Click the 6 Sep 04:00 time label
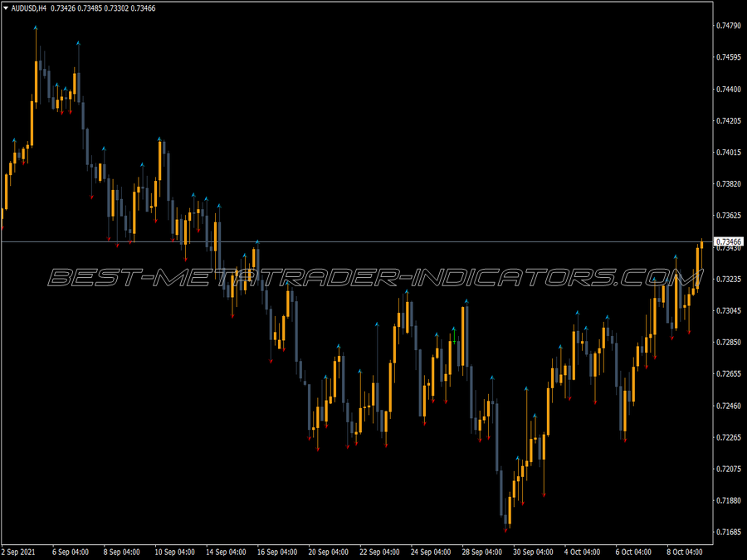The image size is (747, 560). pos(70,553)
